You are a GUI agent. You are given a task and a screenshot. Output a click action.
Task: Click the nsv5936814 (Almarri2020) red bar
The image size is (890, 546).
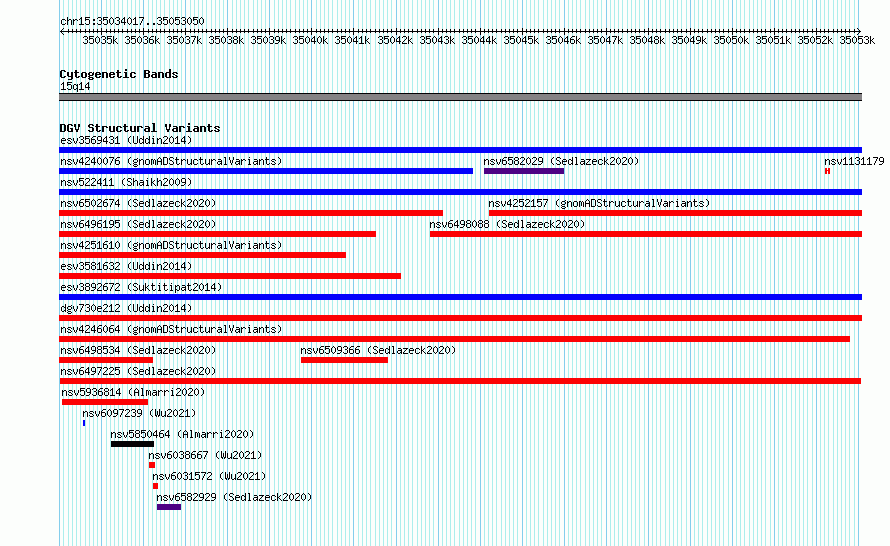coord(105,402)
